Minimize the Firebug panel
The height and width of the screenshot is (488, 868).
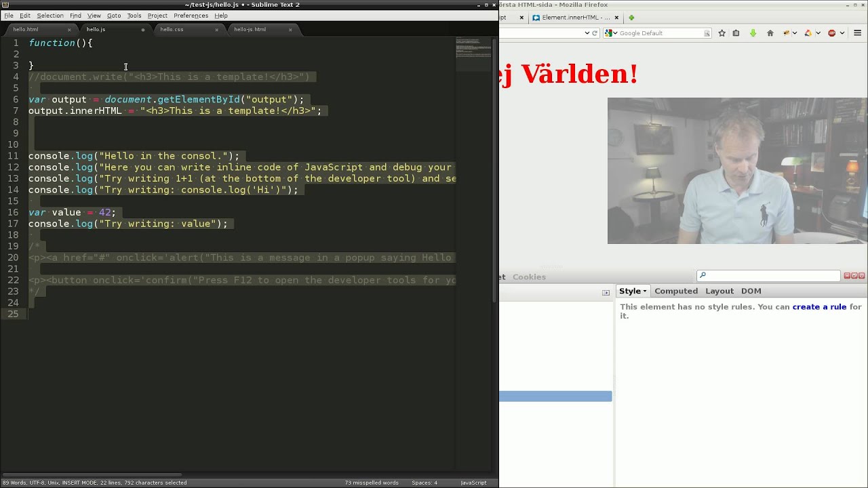coord(847,276)
